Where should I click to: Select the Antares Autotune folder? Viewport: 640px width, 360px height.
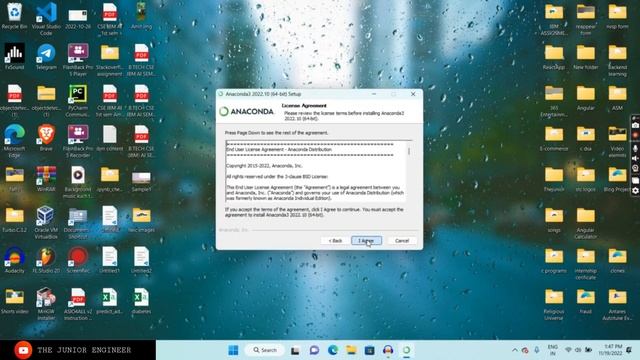pos(617,304)
